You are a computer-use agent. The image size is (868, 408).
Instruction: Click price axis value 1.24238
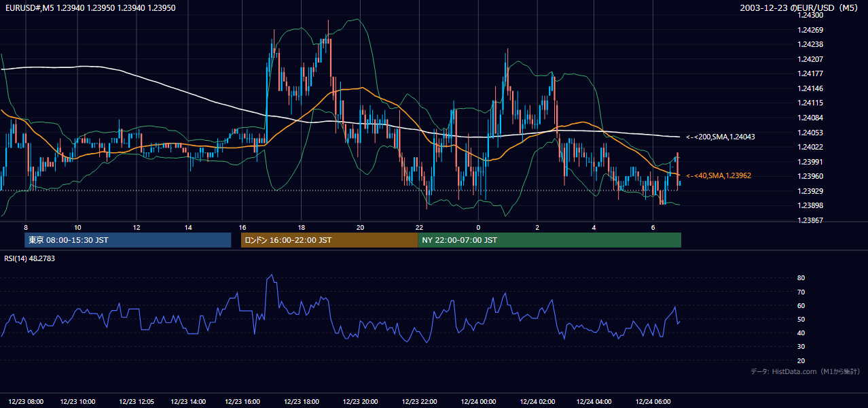[810, 44]
